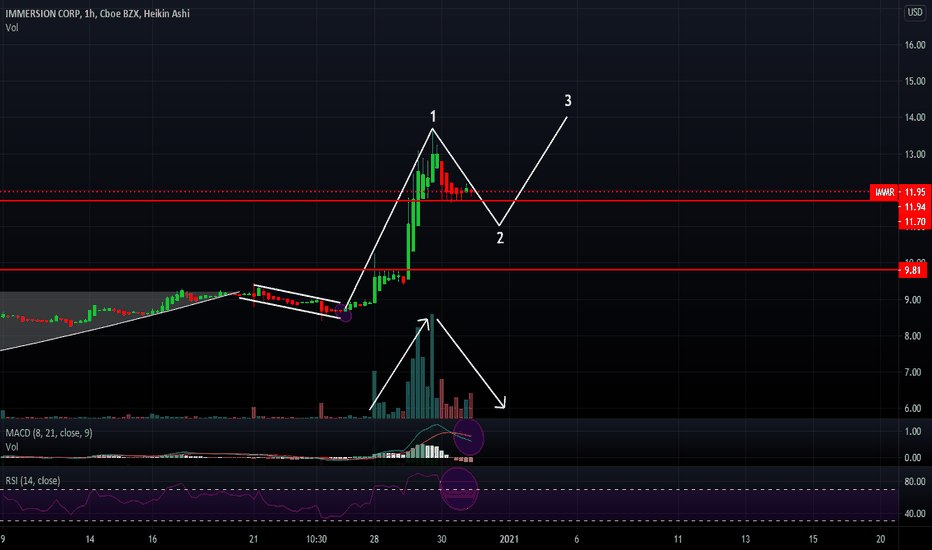Image resolution: width=932 pixels, height=550 pixels.
Task: Click date 6 on the time axis
Action: pos(577,539)
